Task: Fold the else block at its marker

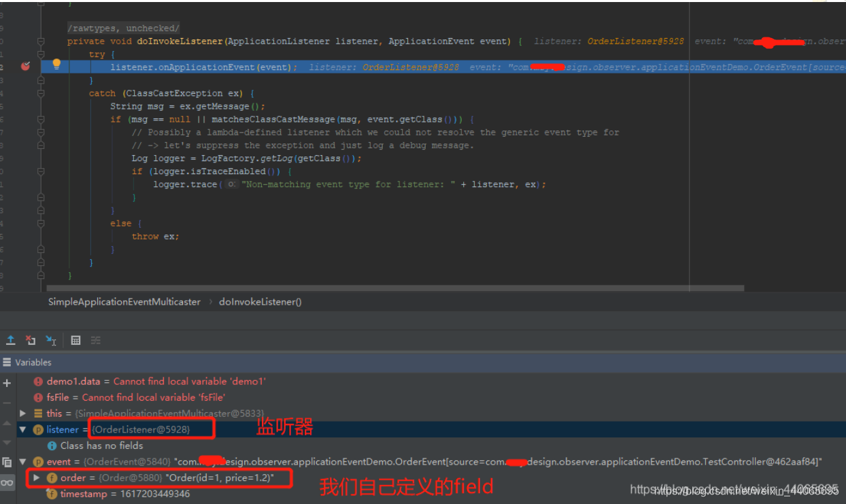Action: [41, 223]
